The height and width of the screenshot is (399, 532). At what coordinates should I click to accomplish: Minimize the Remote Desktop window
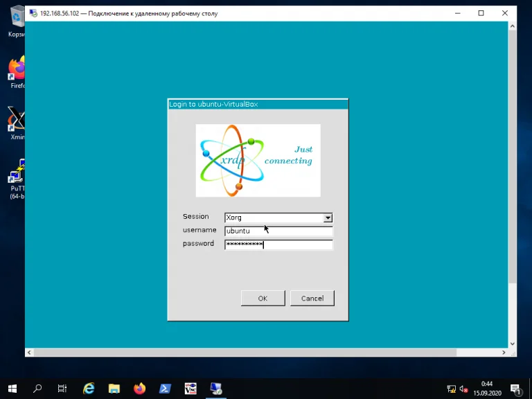point(458,13)
